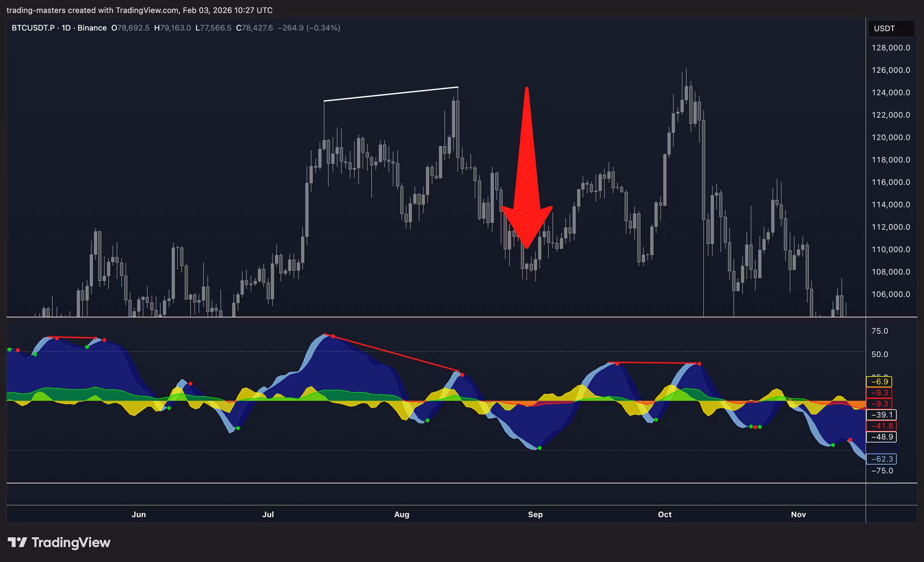Click the light blue -62.3 value label
The height and width of the screenshot is (562, 924).
[881, 459]
